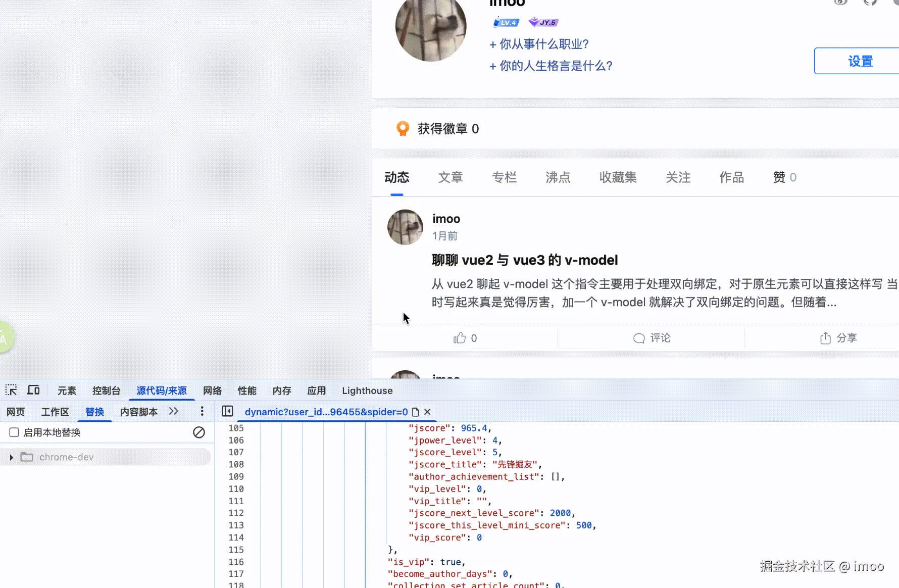Click the open-file icon beside dynamic filename

(x=416, y=412)
